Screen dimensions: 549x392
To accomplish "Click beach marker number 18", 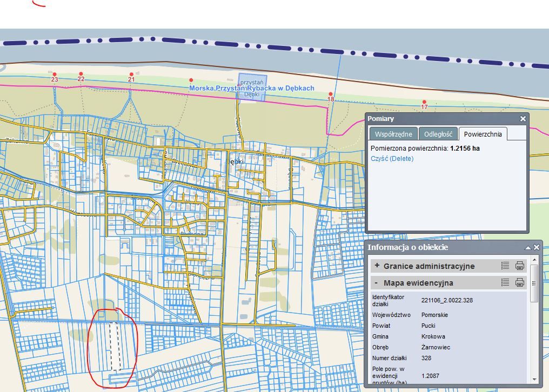I will [x=330, y=94].
